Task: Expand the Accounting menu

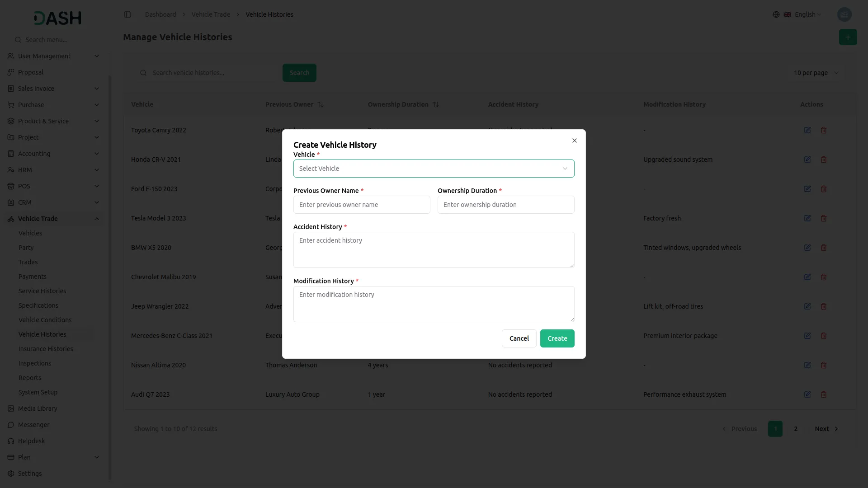Action: 53,154
